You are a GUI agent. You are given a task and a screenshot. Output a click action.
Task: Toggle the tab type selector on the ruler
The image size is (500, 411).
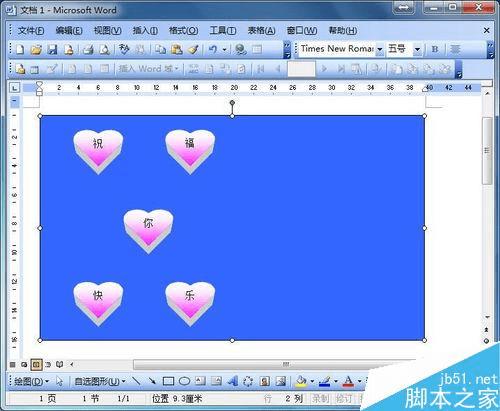[15, 88]
